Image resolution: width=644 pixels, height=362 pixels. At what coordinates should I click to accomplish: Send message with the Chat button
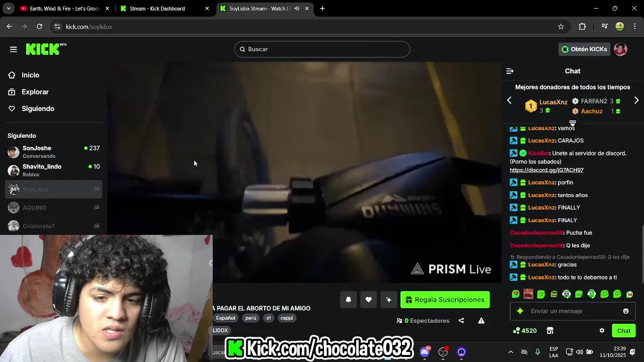click(x=624, y=331)
